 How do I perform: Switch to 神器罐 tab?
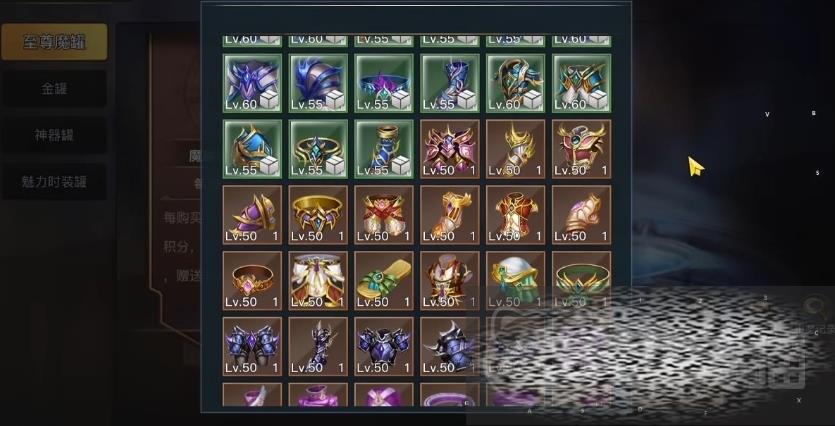[x=54, y=135]
